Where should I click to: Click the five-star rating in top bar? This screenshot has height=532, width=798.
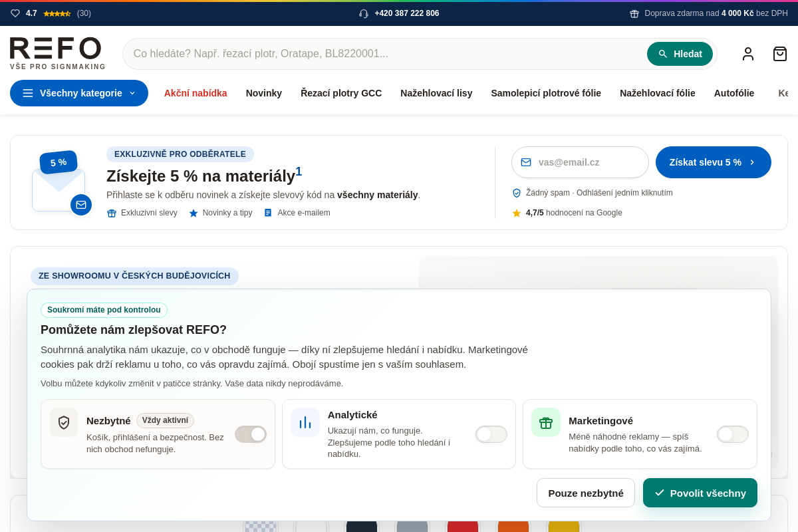point(57,13)
